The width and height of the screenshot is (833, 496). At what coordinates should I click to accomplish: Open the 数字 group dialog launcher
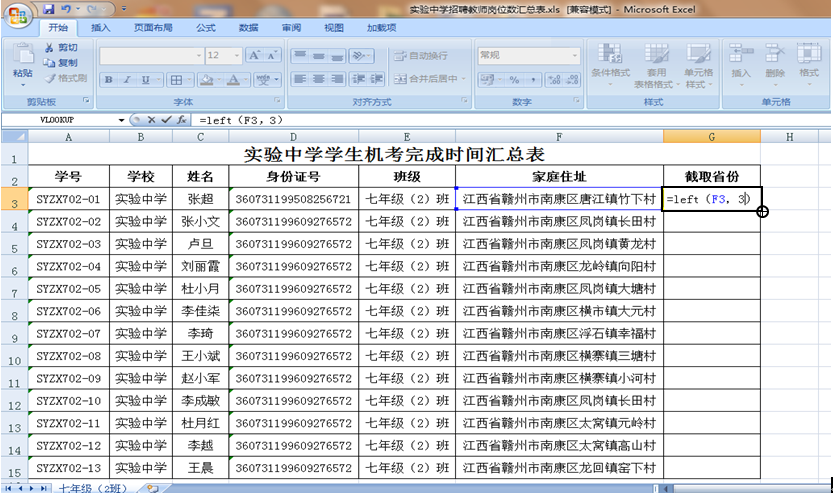[x=576, y=100]
